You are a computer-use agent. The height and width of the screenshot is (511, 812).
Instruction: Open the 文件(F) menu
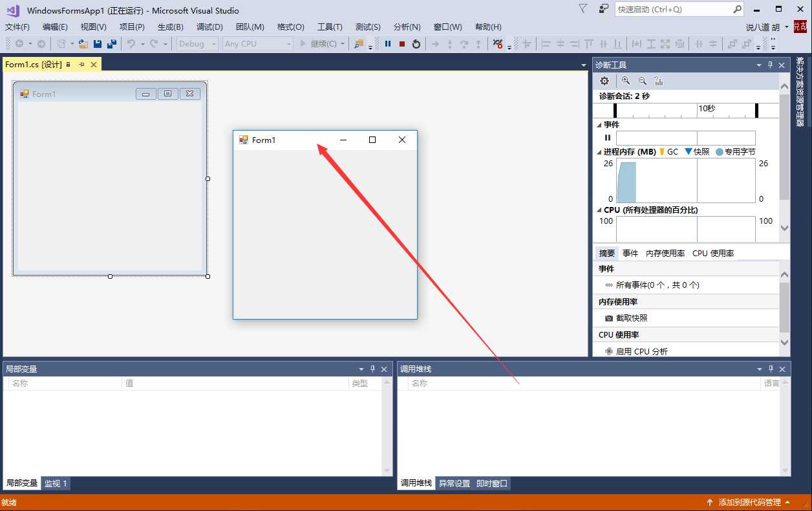(x=17, y=27)
